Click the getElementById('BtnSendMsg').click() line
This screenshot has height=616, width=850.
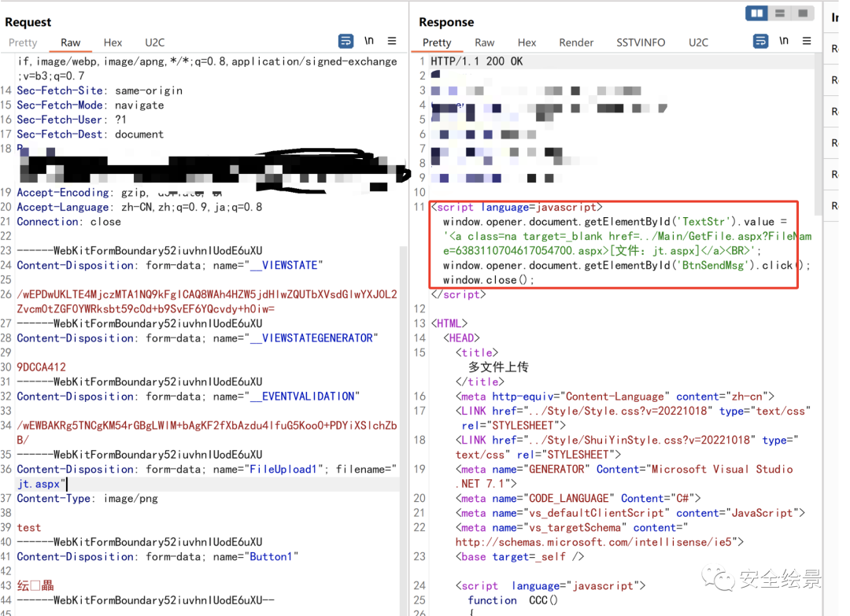tap(626, 265)
